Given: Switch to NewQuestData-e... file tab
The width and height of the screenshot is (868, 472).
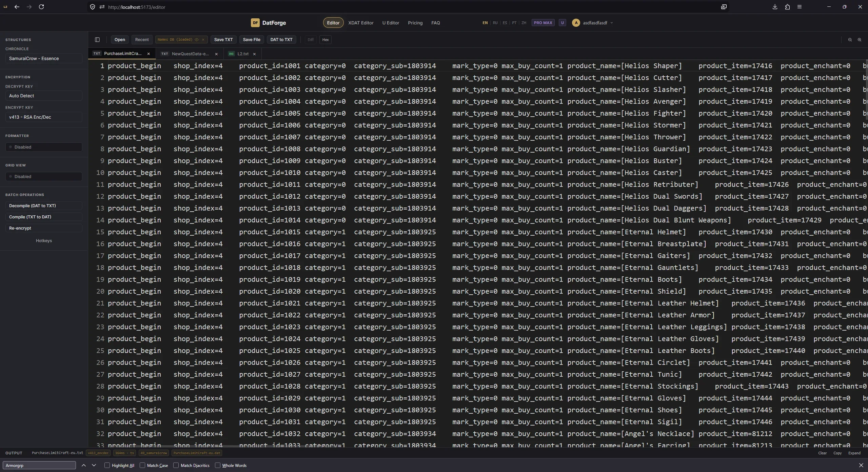Looking at the screenshot, I should point(190,54).
